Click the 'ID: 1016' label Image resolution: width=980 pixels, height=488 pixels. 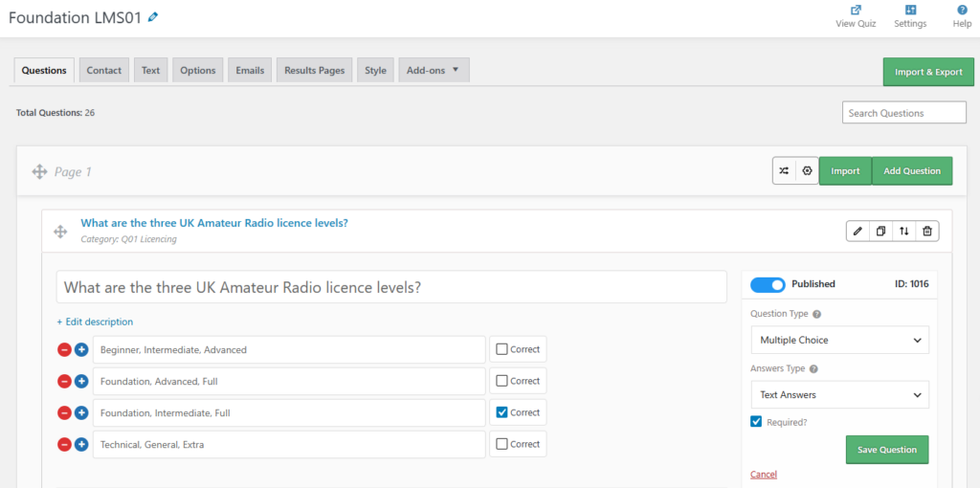click(912, 283)
